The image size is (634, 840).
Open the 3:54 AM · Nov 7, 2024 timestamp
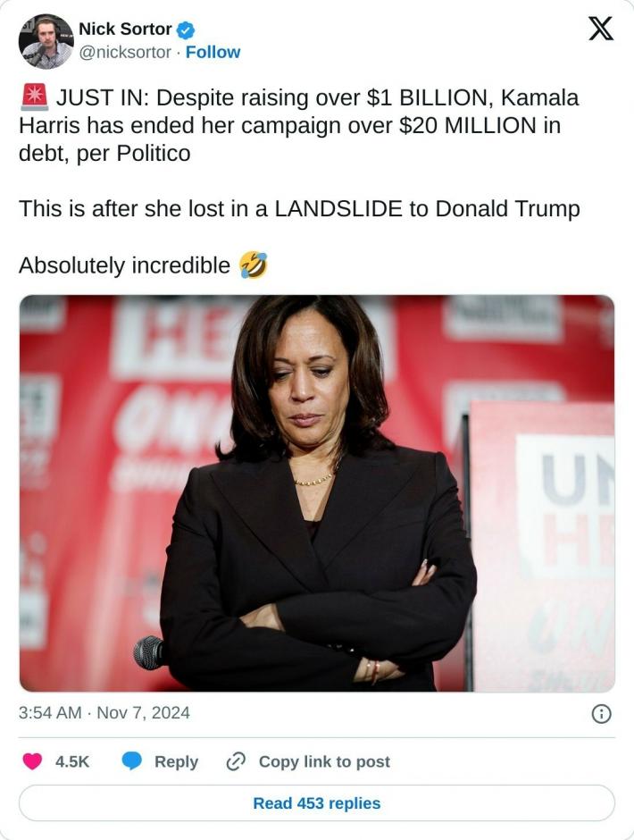(x=104, y=713)
